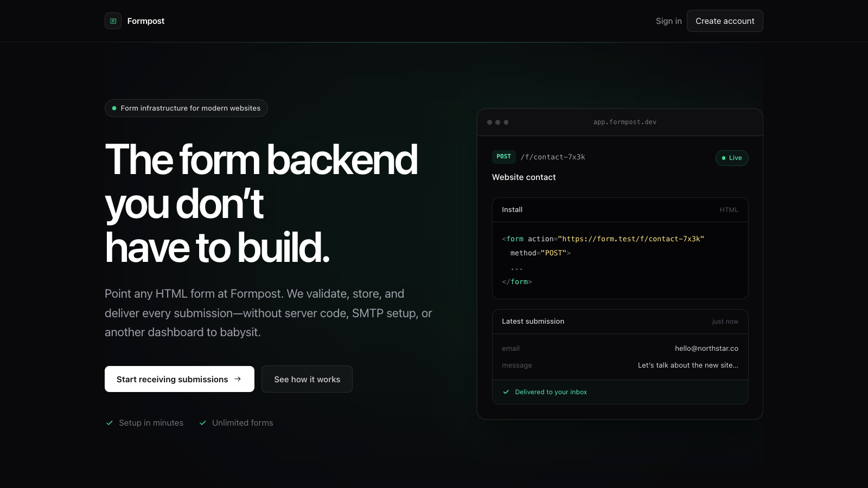This screenshot has height=488, width=868.
Task: Click the Install panel header label
Action: (512, 210)
